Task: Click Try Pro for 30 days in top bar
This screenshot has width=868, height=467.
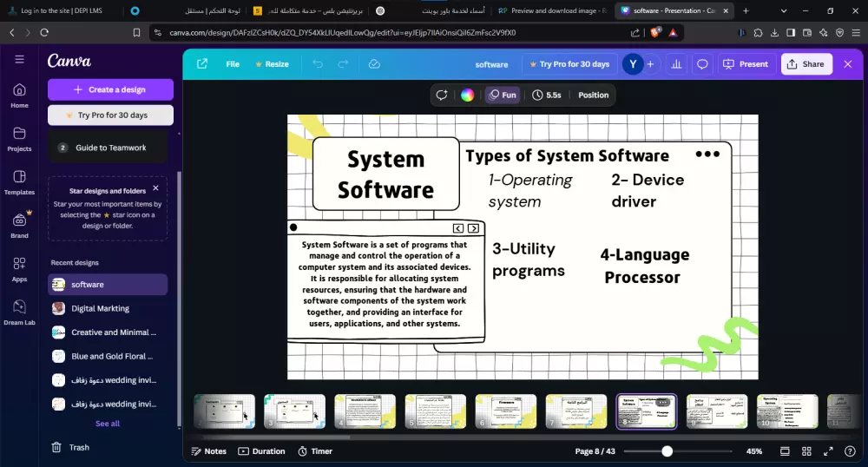Action: click(569, 64)
